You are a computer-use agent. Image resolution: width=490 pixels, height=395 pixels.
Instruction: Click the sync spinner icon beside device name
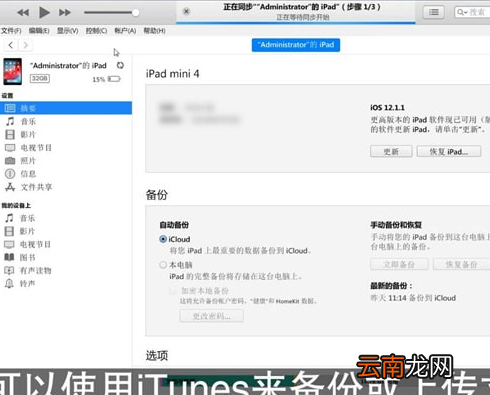click(x=120, y=65)
